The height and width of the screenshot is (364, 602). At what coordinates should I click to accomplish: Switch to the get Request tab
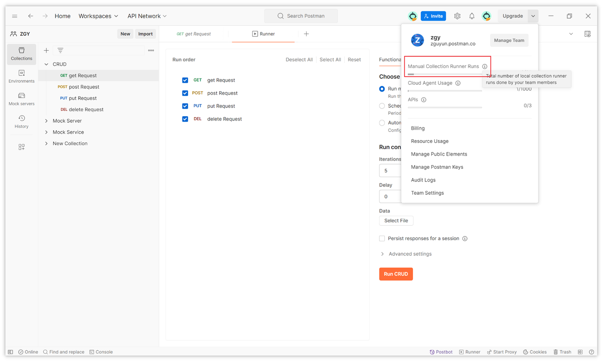194,34
